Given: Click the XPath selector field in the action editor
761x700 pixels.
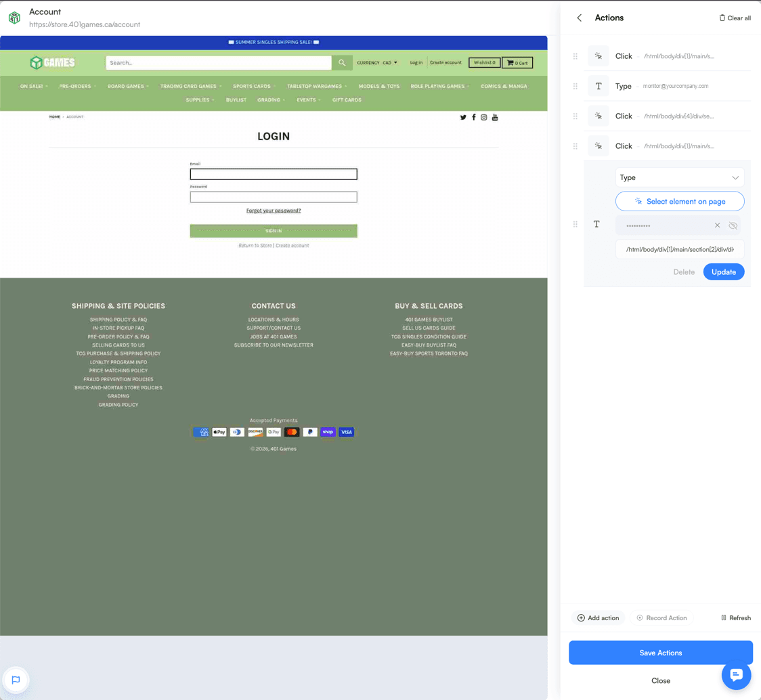Looking at the screenshot, I should pos(680,250).
